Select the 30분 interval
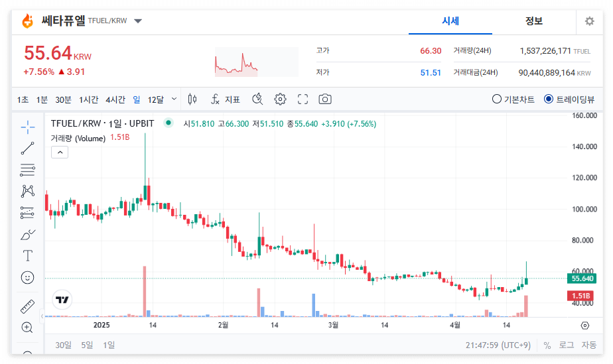613x364 pixels. point(63,99)
